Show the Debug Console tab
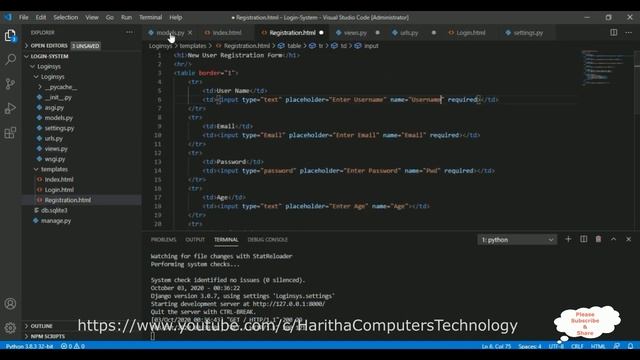This screenshot has height=360, width=640. pos(268,240)
